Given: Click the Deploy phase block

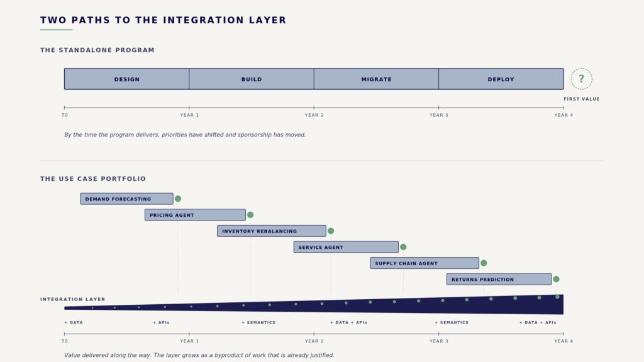Looking at the screenshot, I should 501,79.
